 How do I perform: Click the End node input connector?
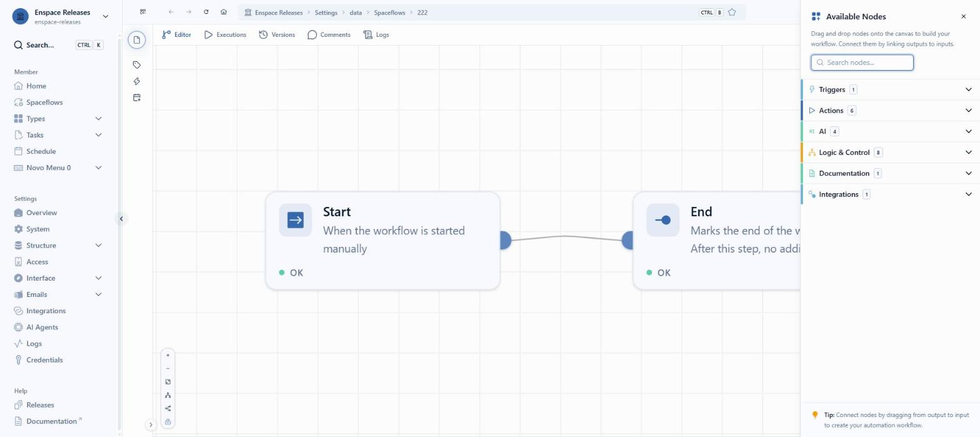point(627,240)
